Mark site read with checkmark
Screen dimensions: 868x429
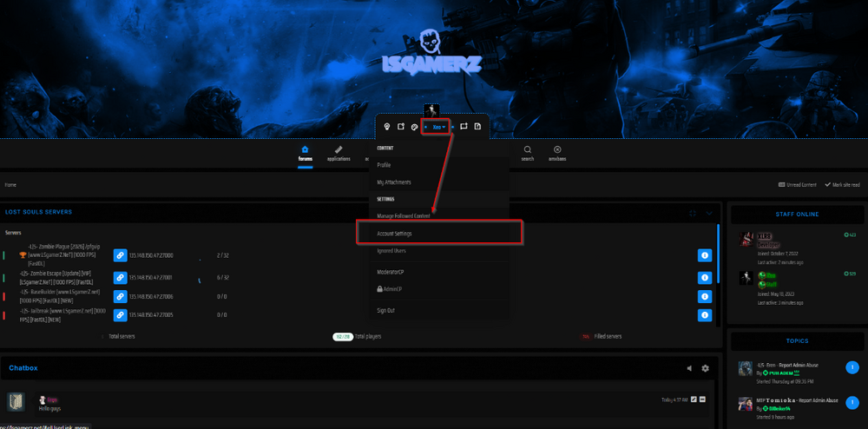[842, 185]
